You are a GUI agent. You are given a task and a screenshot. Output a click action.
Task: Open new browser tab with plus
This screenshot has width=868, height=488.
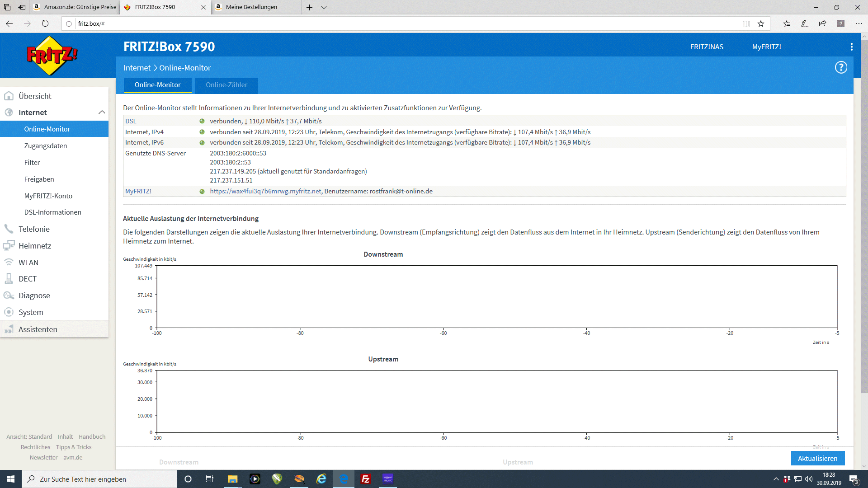(x=310, y=7)
